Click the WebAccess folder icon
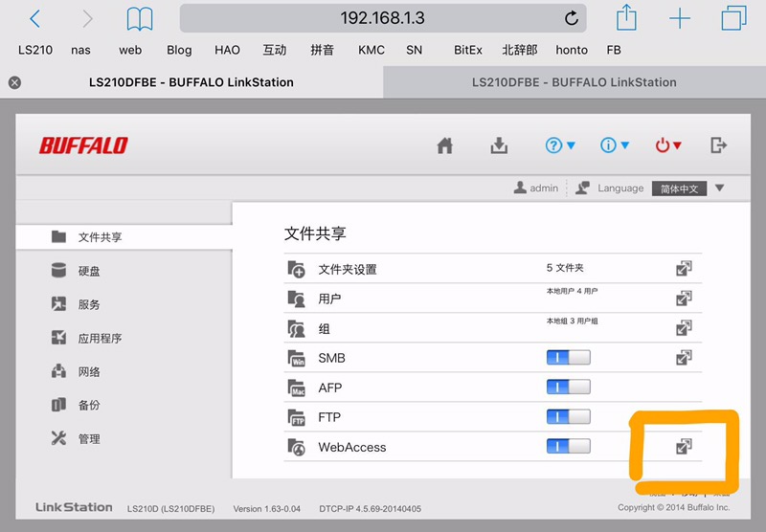This screenshot has height=532, width=766. point(296,447)
